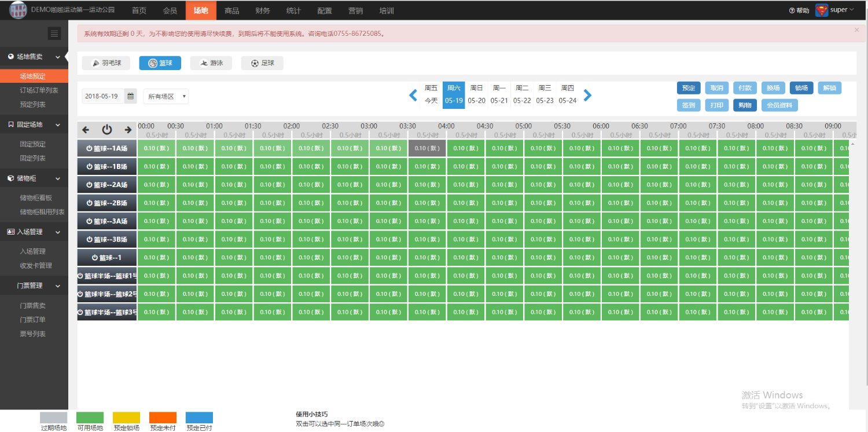Viewport: 868px width, 432px height.
Task: Click the 换场 switch court button
Action: [x=773, y=88]
